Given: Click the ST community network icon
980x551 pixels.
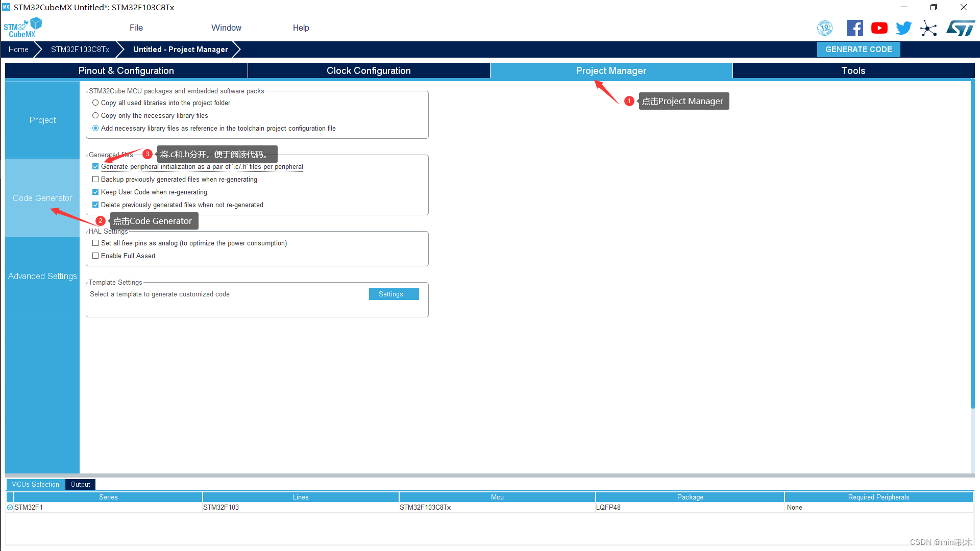Looking at the screenshot, I should coord(928,28).
